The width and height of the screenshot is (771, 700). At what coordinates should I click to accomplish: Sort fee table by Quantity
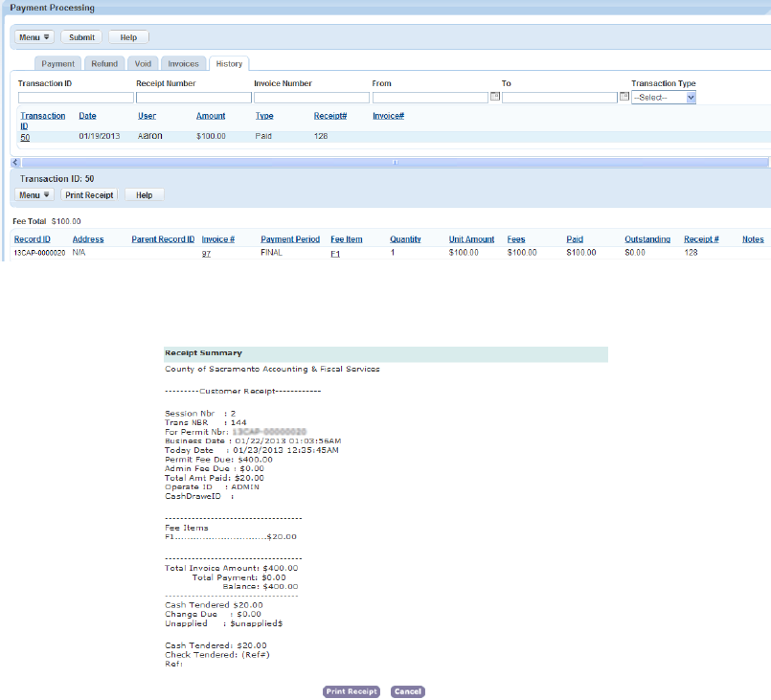coord(405,238)
